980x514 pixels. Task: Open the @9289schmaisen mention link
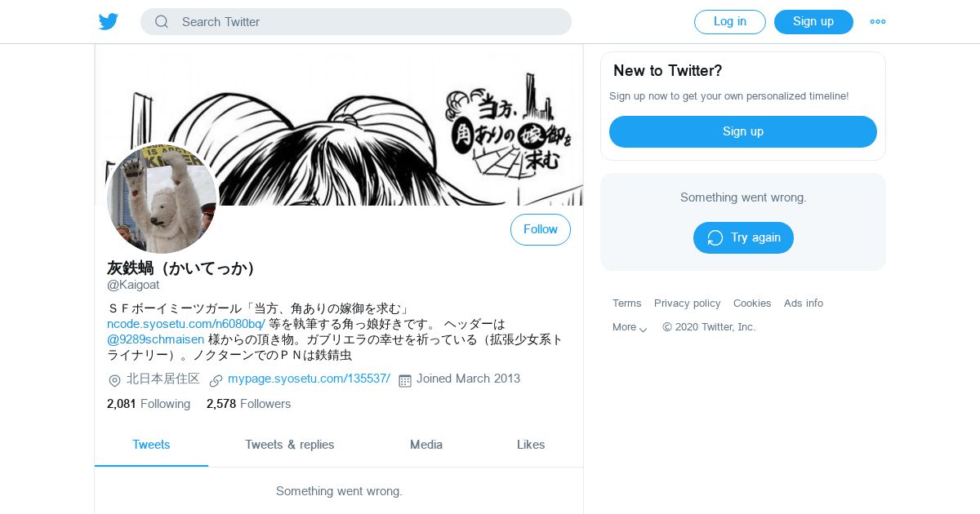point(156,339)
